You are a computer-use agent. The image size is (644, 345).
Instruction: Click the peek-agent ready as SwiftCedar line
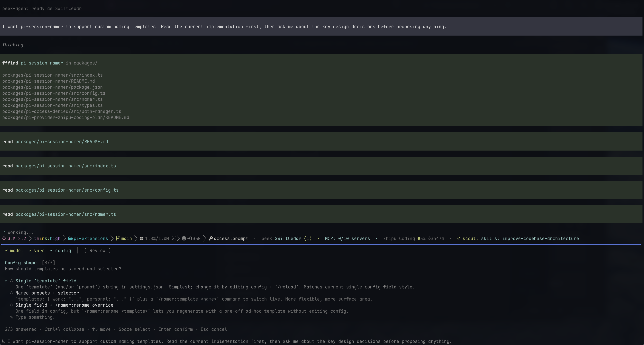coord(42,9)
